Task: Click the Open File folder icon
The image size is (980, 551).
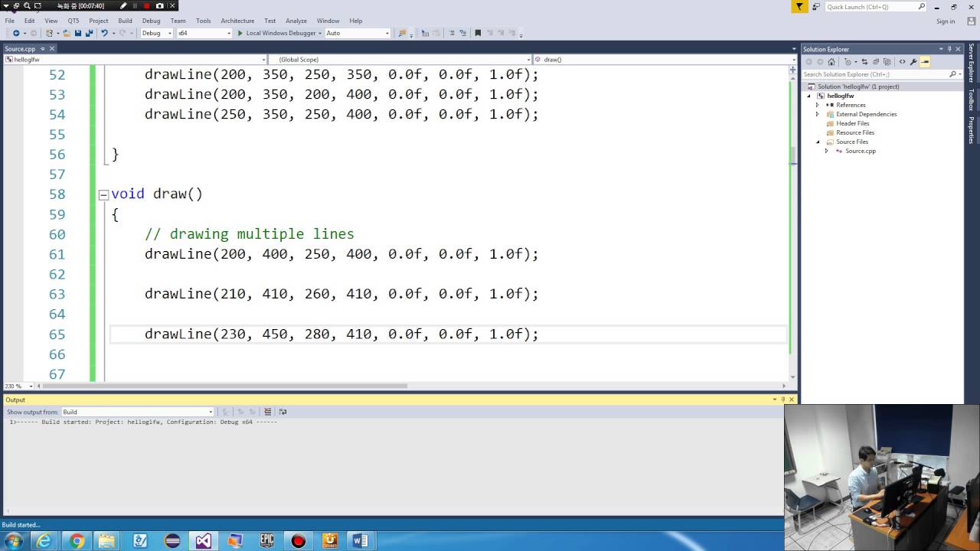Action: [67, 33]
